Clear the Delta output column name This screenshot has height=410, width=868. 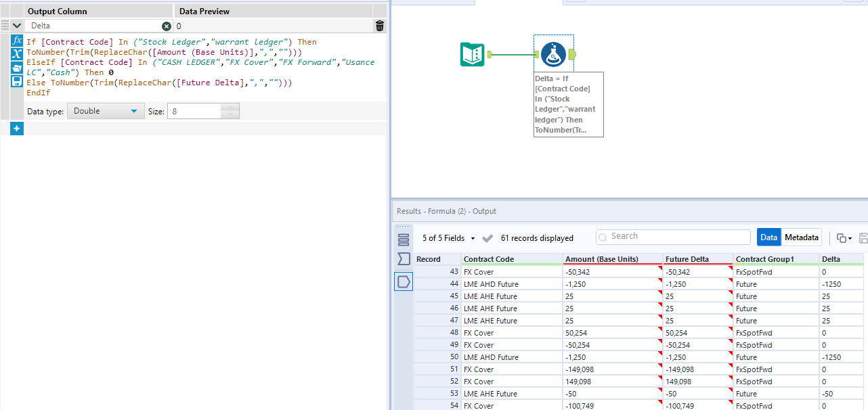click(167, 26)
